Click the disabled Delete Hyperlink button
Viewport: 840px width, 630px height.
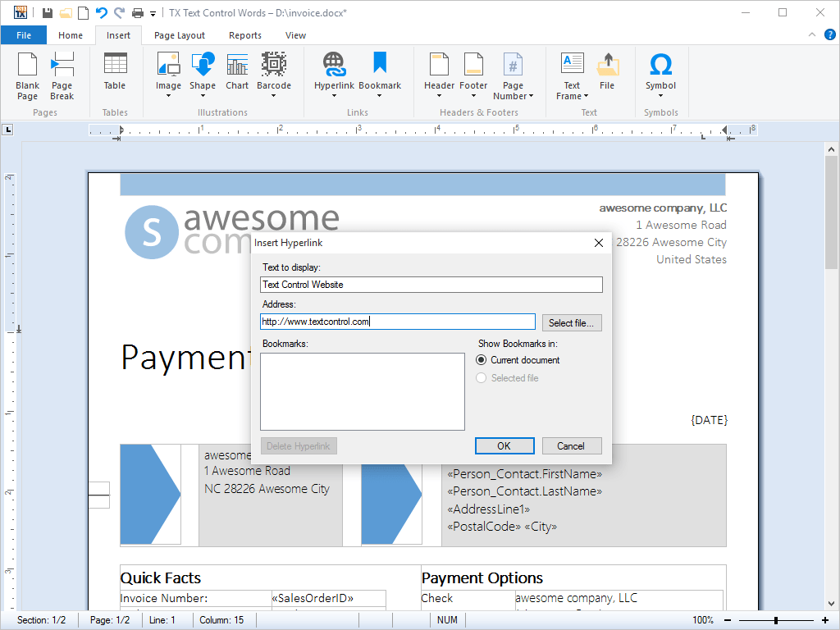pyautogui.click(x=299, y=445)
